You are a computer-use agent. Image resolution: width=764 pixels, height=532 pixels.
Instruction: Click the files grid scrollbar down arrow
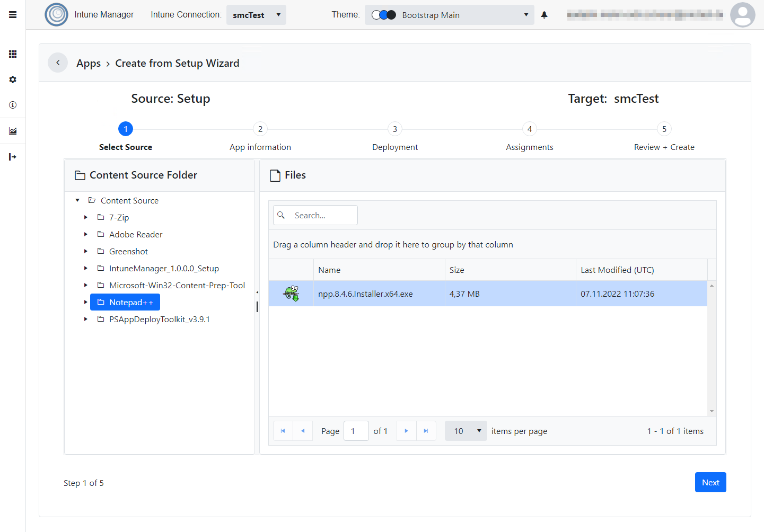tap(712, 411)
